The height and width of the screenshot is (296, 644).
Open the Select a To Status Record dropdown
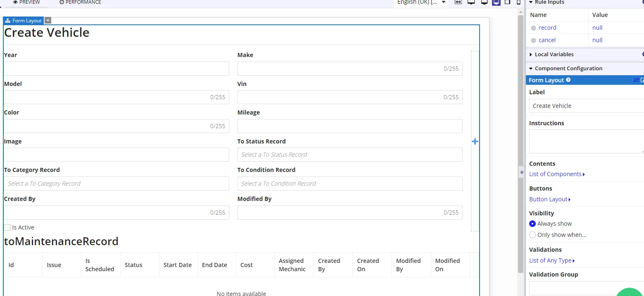[350, 155]
